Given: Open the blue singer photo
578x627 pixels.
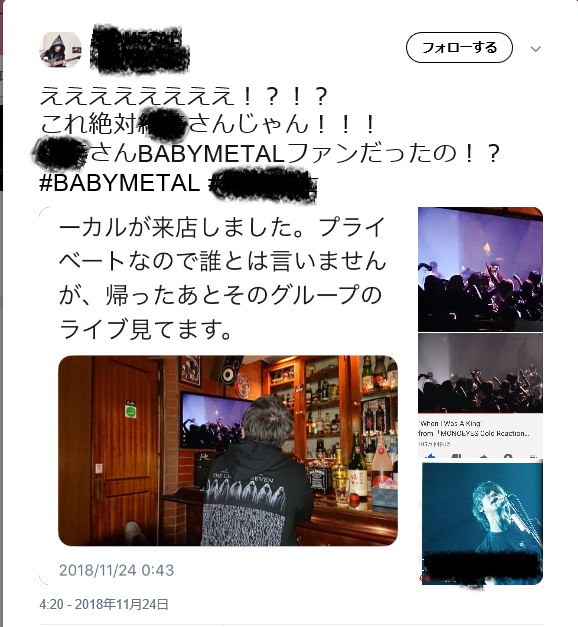Looking at the screenshot, I should click(x=482, y=522).
